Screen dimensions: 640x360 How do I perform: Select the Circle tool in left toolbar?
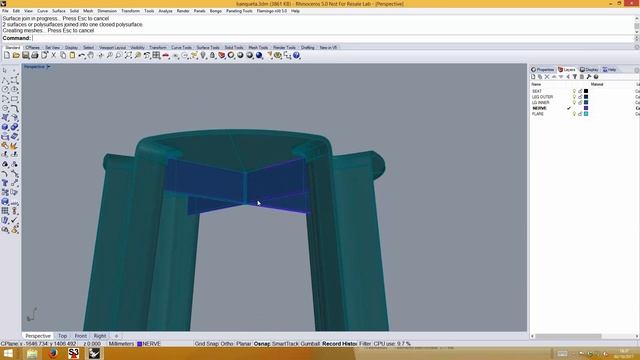(x=5, y=89)
